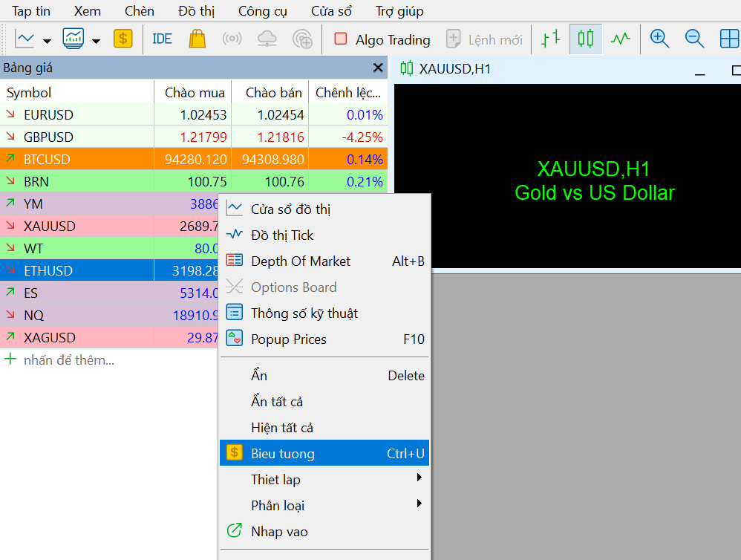The image size is (741, 560).
Task: Select the EURUSD symbol row
Action: coord(194,114)
